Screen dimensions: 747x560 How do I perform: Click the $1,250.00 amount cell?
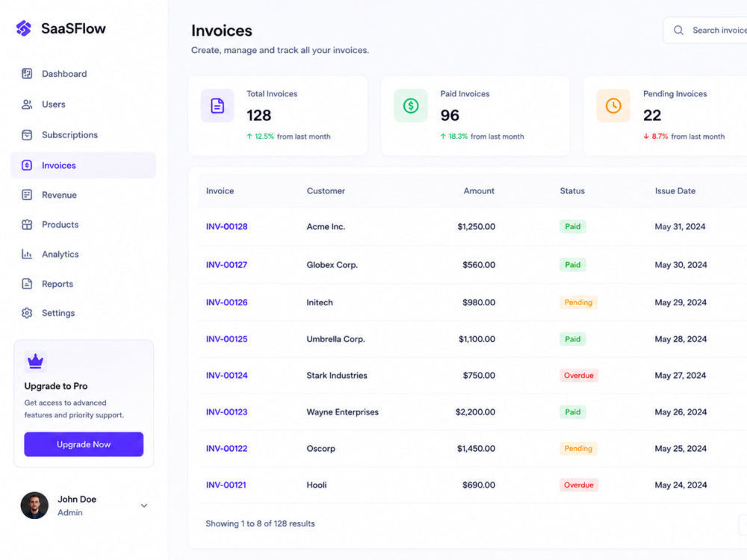[x=476, y=227]
